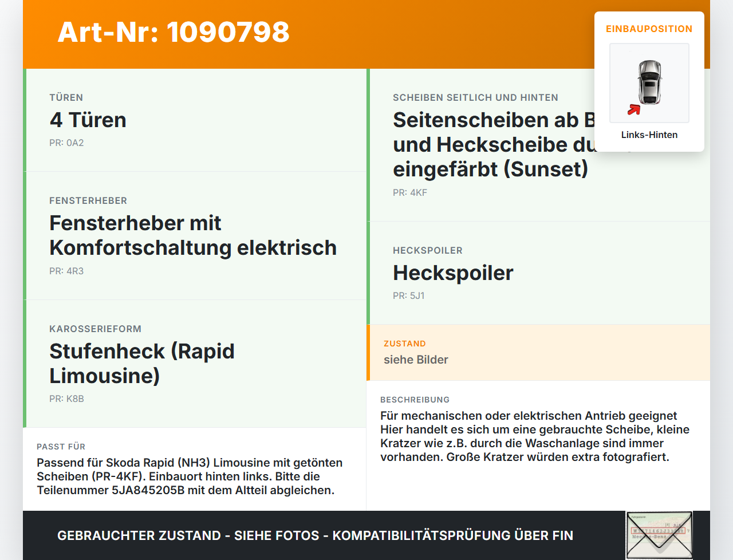
Task: Select Stufenheck (Rapid Limousine) text
Action: (x=142, y=363)
